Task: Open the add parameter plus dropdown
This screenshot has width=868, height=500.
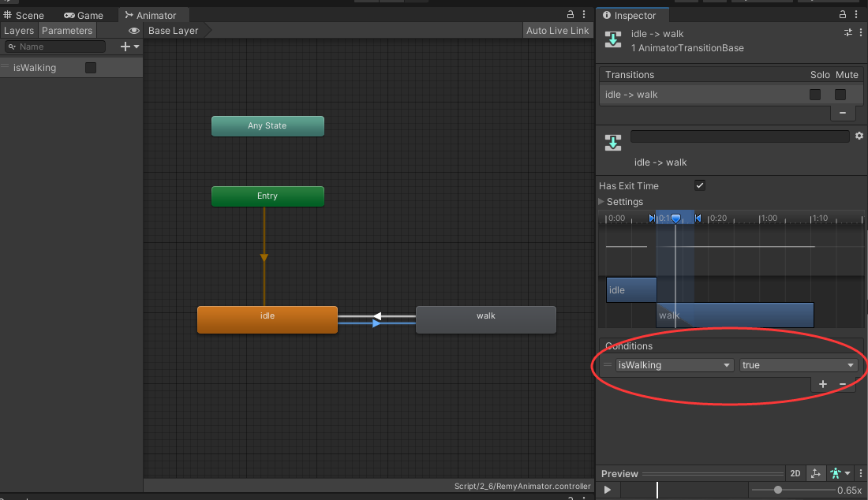Action: [x=129, y=47]
